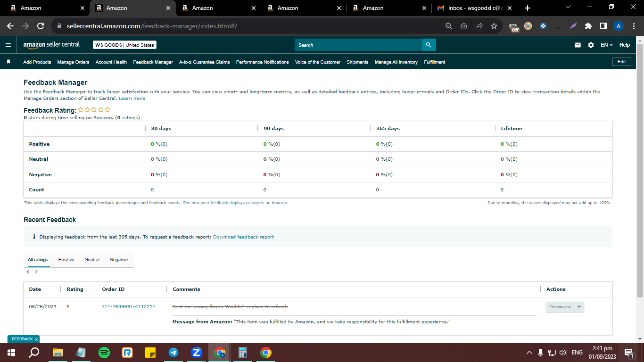
Task: Bookmark this page with the star icon
Action: pos(494,26)
